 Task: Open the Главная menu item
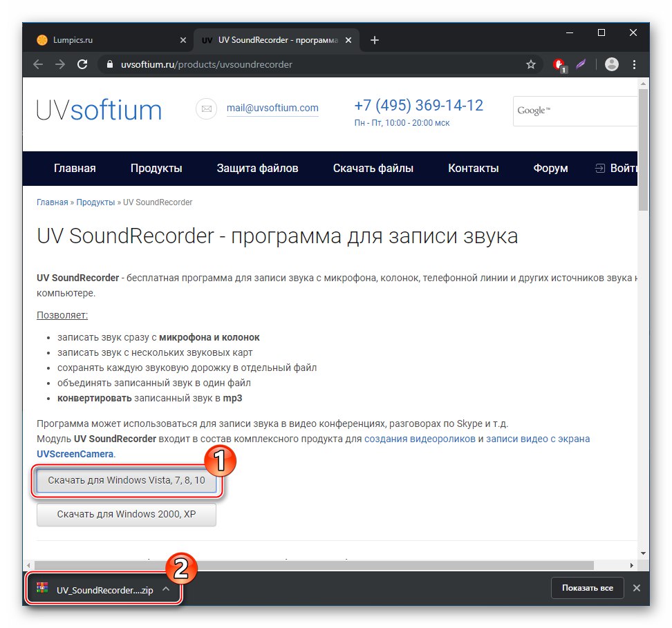pos(75,169)
